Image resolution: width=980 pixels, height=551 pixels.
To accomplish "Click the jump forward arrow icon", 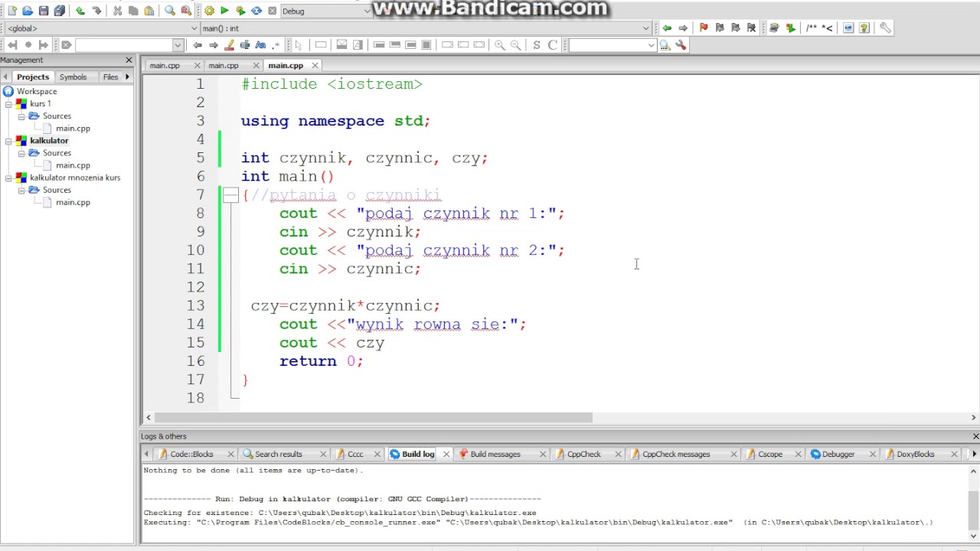I will click(683, 28).
